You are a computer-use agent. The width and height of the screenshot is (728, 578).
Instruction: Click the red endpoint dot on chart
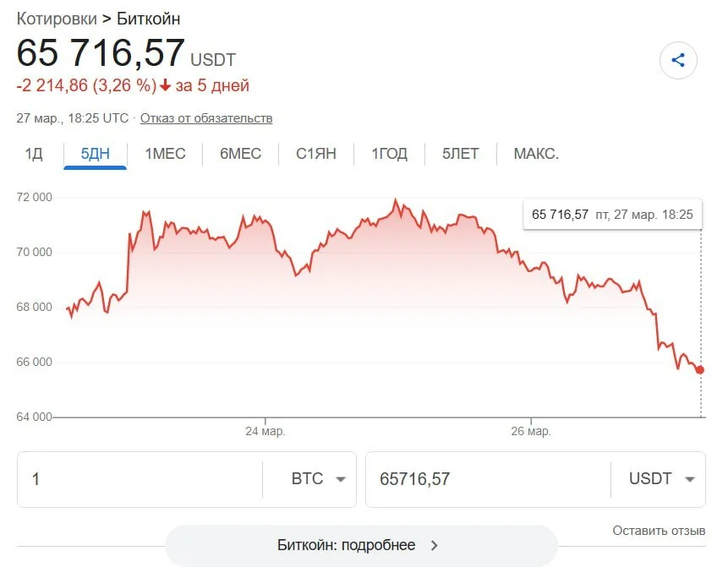(x=700, y=370)
